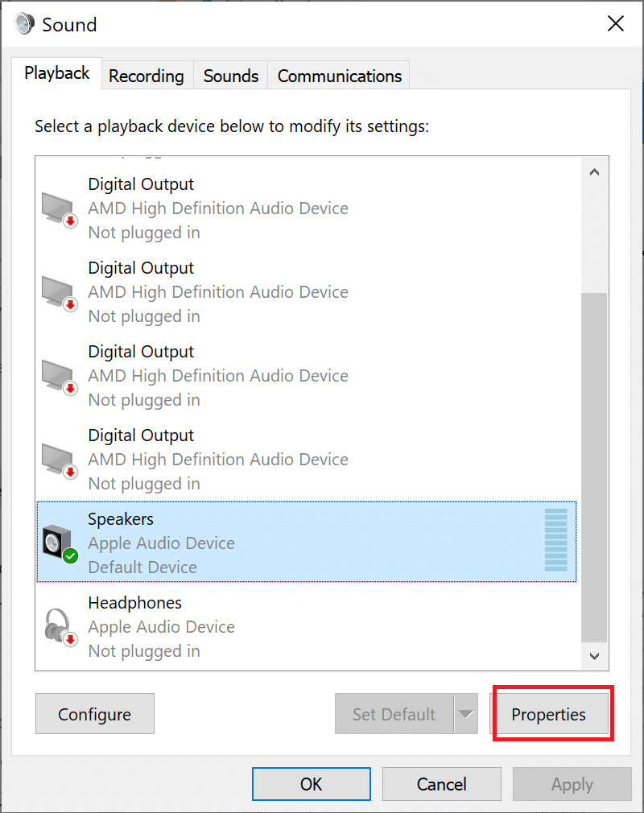Click the Speakers device icon
This screenshot has width=644, height=813.
click(60, 544)
